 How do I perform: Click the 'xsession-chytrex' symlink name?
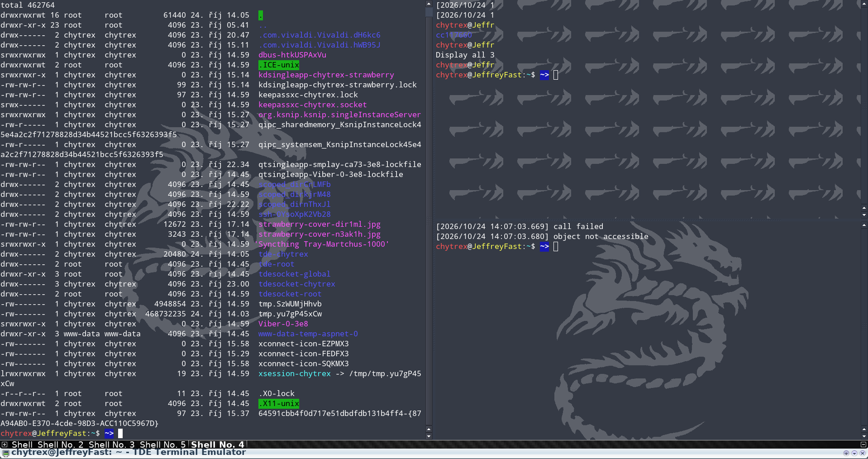(295, 373)
